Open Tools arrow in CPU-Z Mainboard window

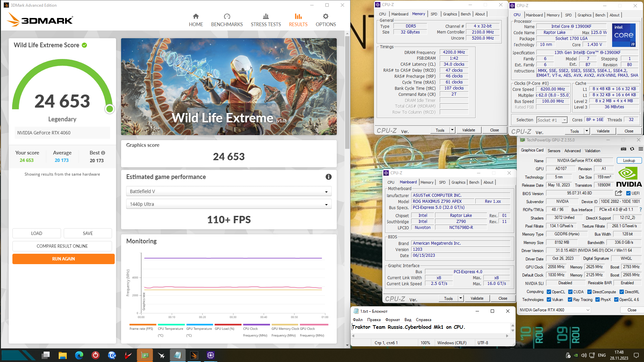(461, 298)
